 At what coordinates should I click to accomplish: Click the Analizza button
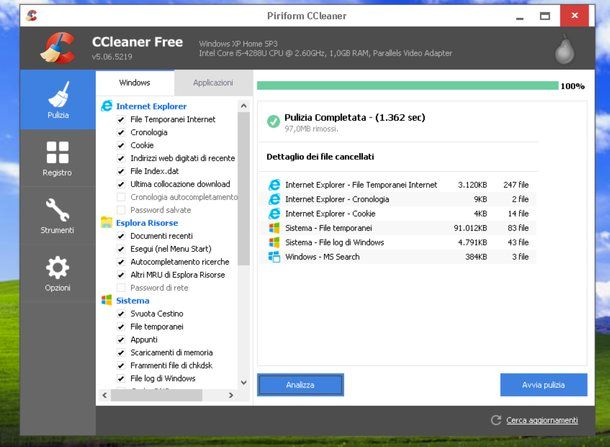click(300, 385)
